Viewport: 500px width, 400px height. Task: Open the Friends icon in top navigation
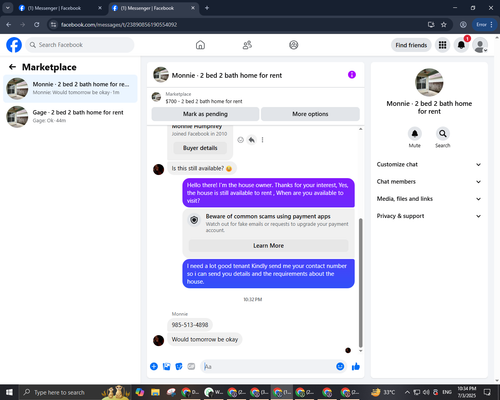[247, 45]
